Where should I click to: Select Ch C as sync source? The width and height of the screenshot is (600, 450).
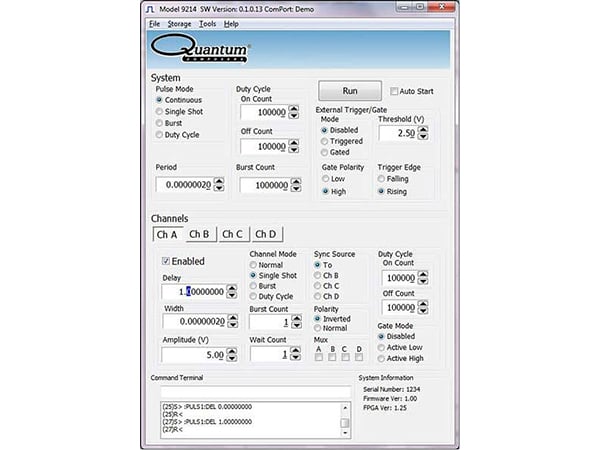point(317,286)
